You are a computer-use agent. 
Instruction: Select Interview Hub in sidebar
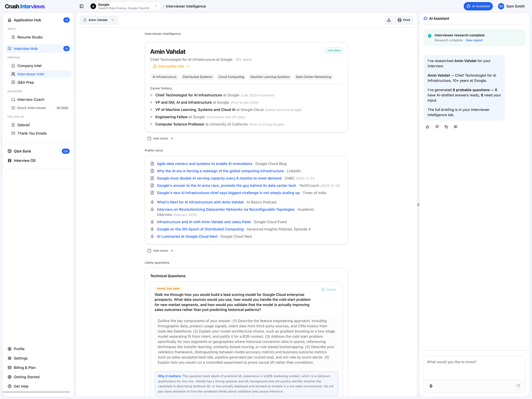[x=38, y=49]
